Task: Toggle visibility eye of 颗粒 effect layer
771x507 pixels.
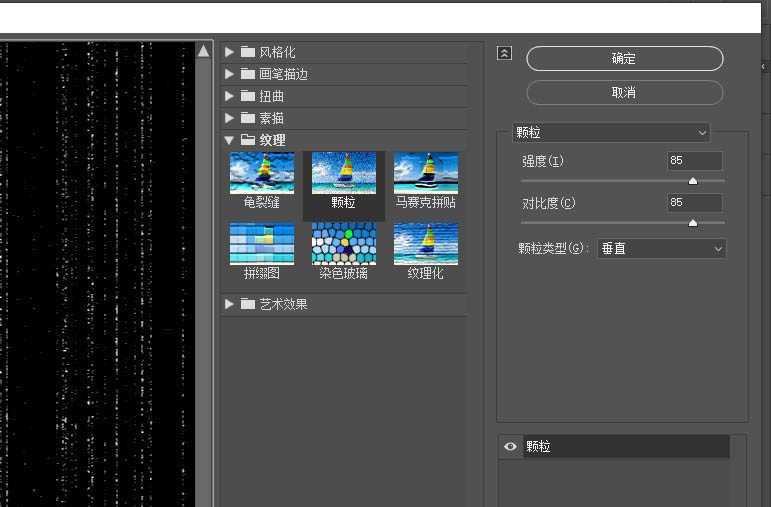Action: [x=510, y=447]
